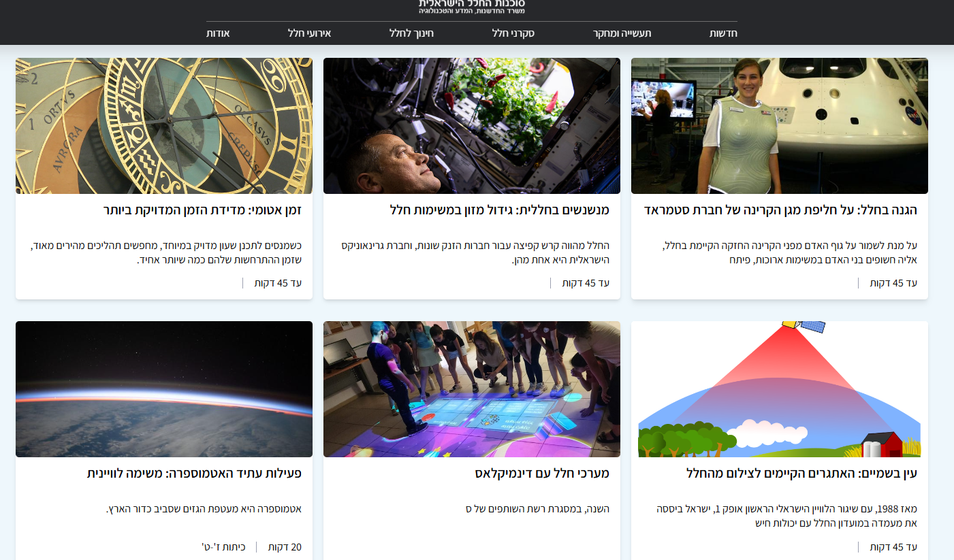Click the מערכי חלל עם דינמיקלאס title
Viewport: 954px width, 560px height.
pos(542,474)
